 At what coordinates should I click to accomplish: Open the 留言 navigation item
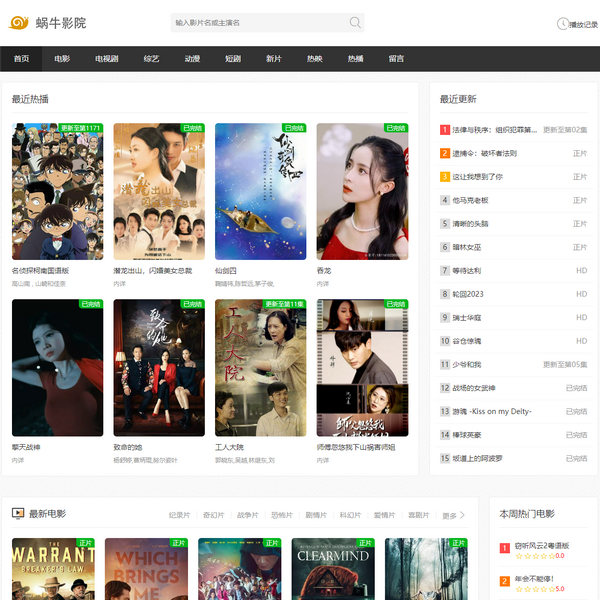pos(396,59)
